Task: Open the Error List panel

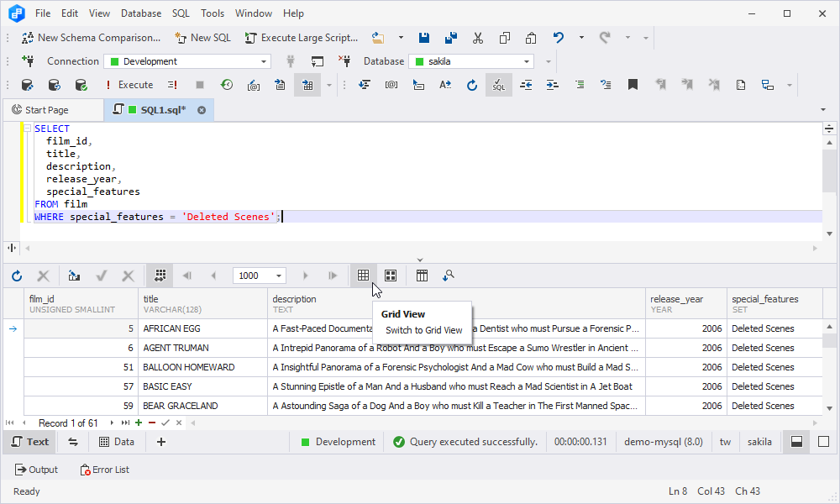Action: (x=104, y=470)
